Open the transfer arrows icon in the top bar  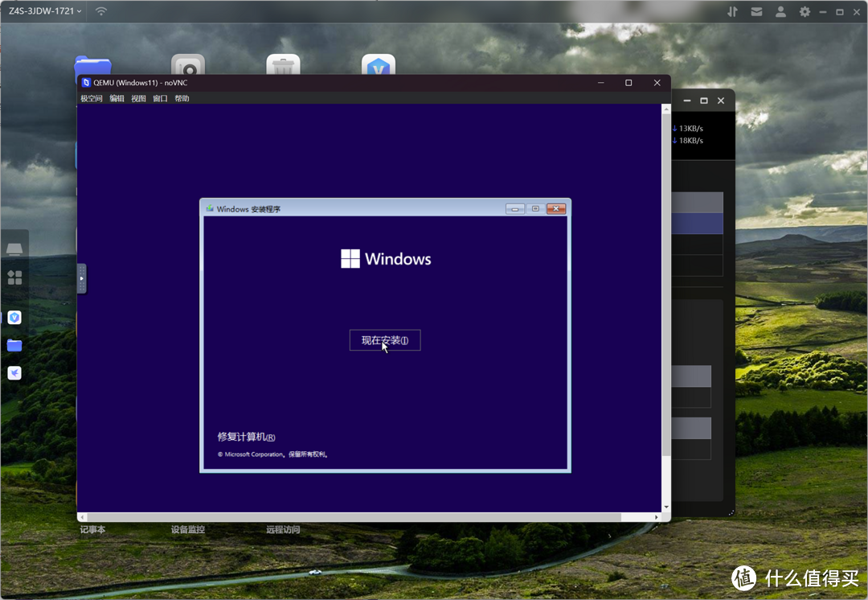(x=732, y=11)
